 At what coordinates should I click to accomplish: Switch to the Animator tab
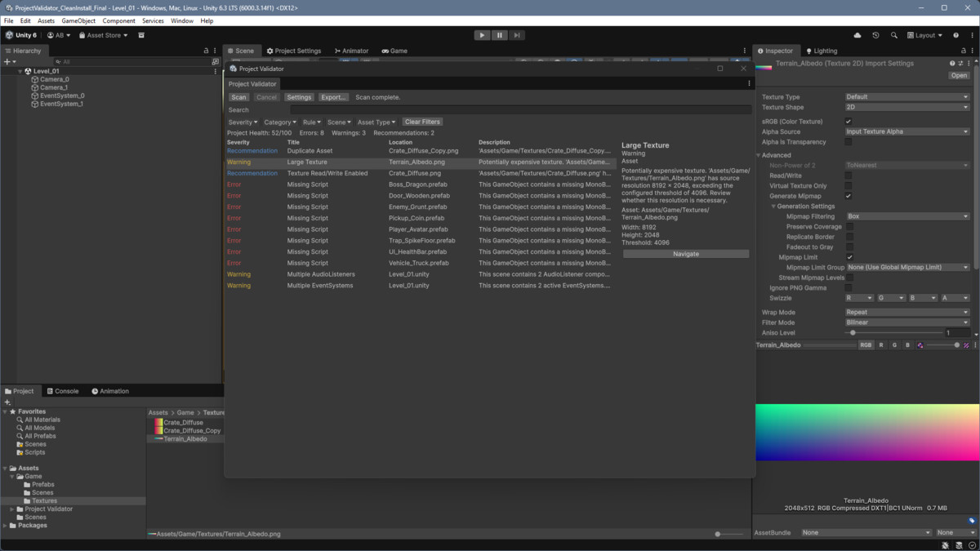coord(351,51)
